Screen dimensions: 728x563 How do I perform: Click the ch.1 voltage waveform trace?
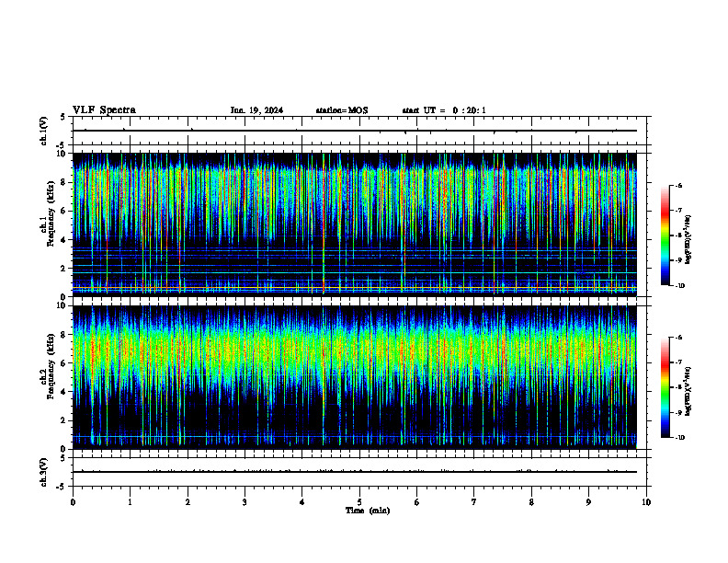pos(354,131)
